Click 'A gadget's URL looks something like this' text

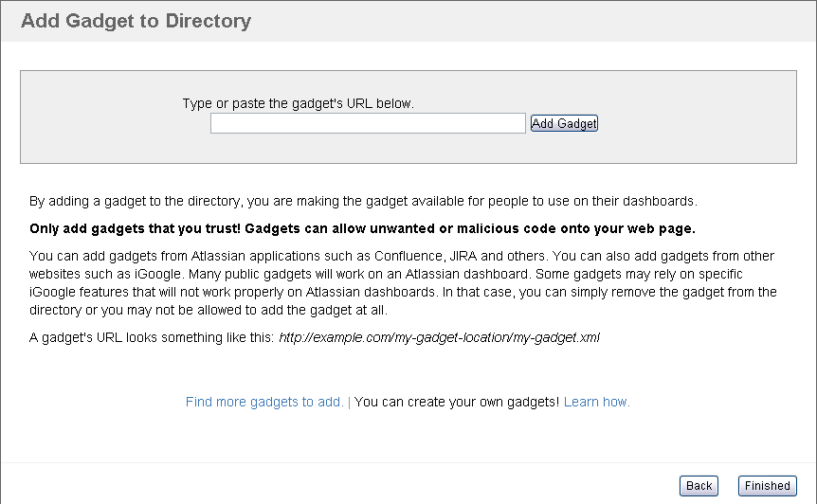(x=152, y=337)
